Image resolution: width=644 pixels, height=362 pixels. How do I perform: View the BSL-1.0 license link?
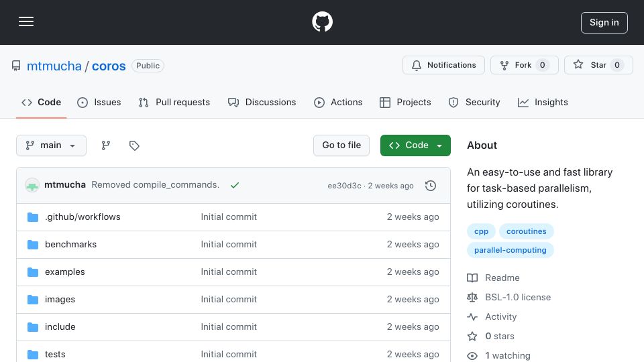(x=509, y=297)
